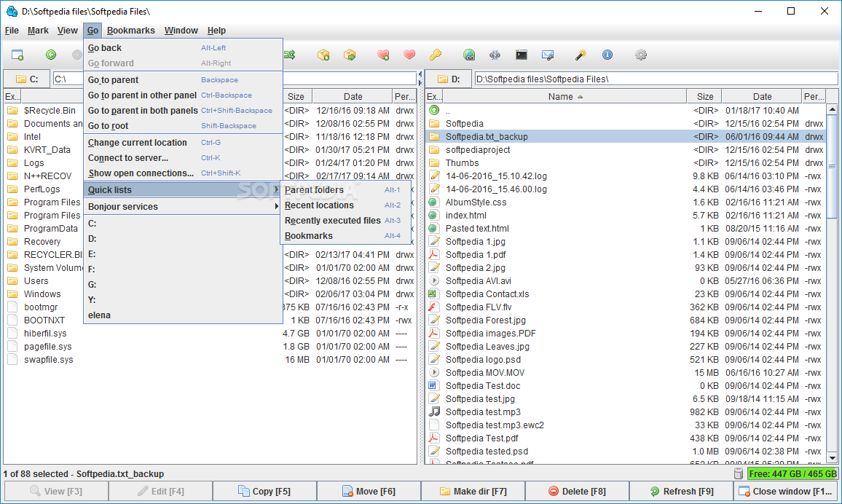Click the Swap folders green arrows icon
842x504 pixels.
[x=290, y=55]
